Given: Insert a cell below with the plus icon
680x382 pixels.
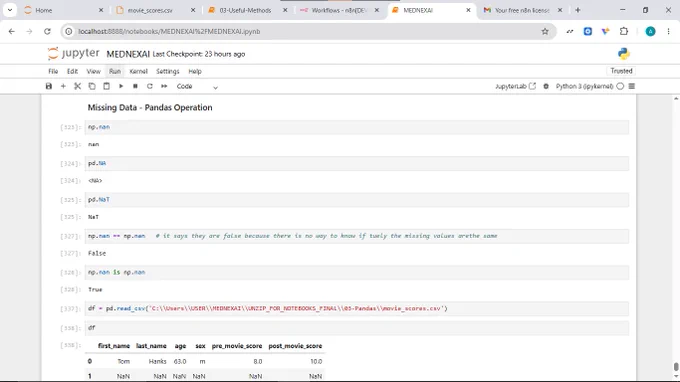Looking at the screenshot, I should [63, 86].
